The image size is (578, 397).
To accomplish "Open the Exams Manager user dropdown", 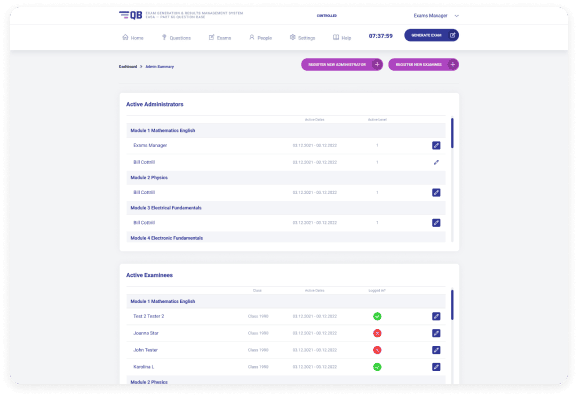I will point(436,16).
